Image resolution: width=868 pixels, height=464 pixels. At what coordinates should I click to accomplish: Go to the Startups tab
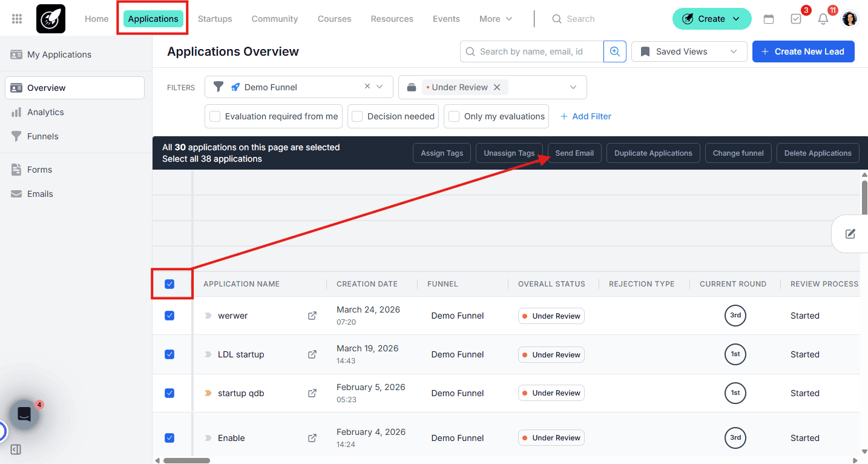(215, 19)
